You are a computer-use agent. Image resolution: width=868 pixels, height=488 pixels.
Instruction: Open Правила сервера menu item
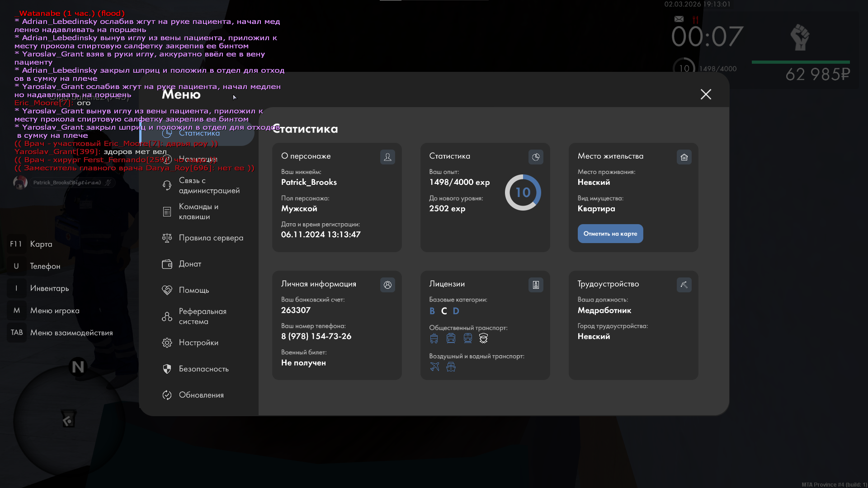click(210, 238)
